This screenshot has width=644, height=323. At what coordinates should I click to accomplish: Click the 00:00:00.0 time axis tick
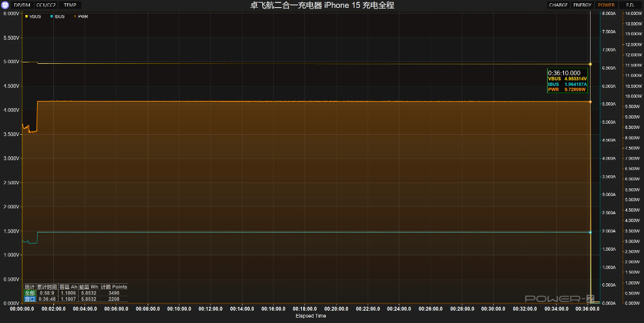point(22,309)
